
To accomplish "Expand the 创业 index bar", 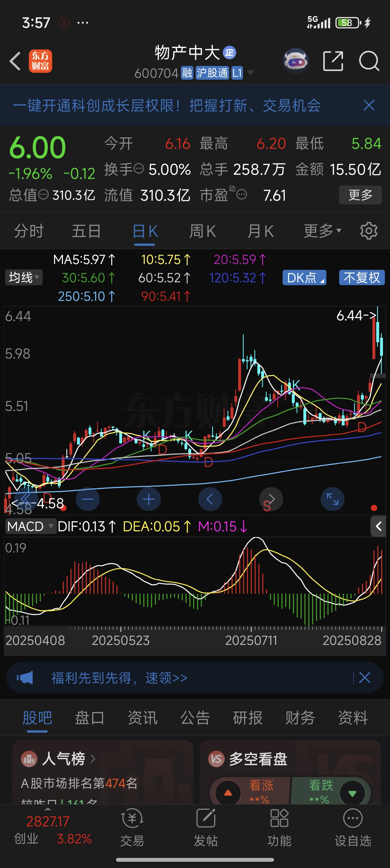I will point(48,809).
